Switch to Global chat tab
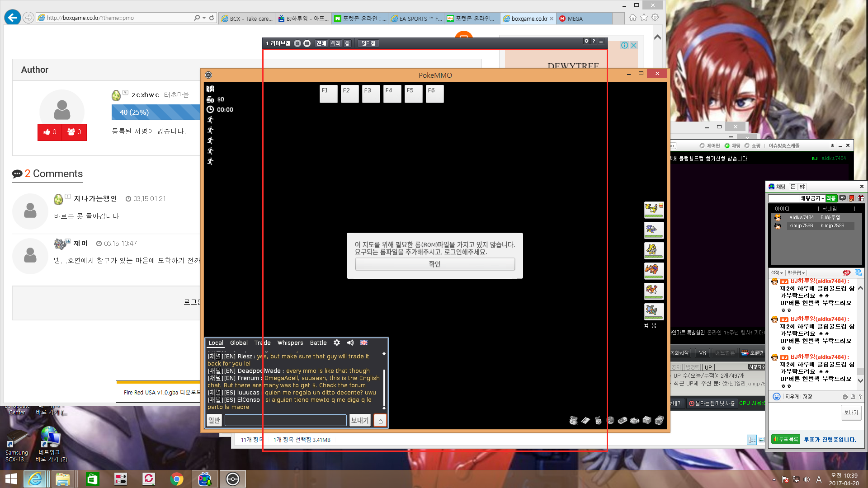This screenshot has height=488, width=868. click(239, 343)
